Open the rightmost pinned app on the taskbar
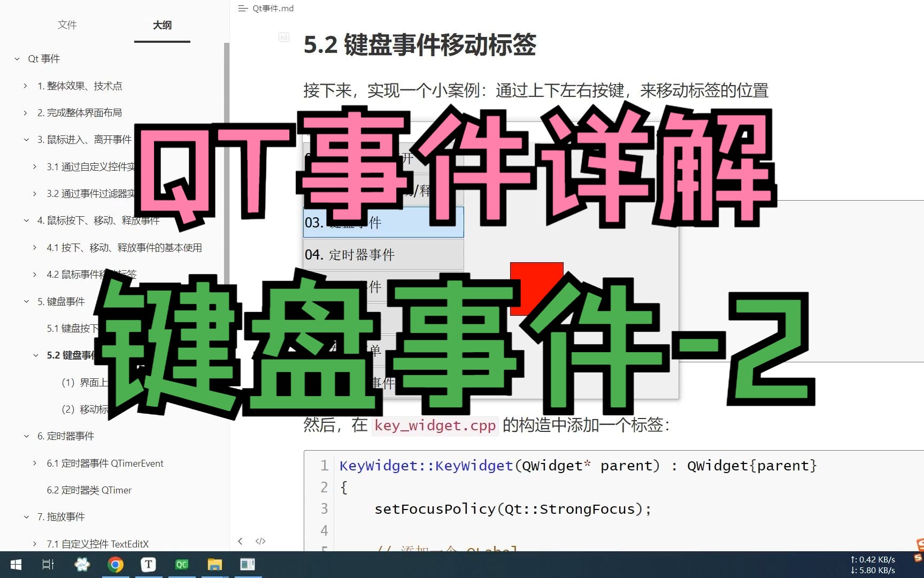924x578 pixels. [248, 565]
